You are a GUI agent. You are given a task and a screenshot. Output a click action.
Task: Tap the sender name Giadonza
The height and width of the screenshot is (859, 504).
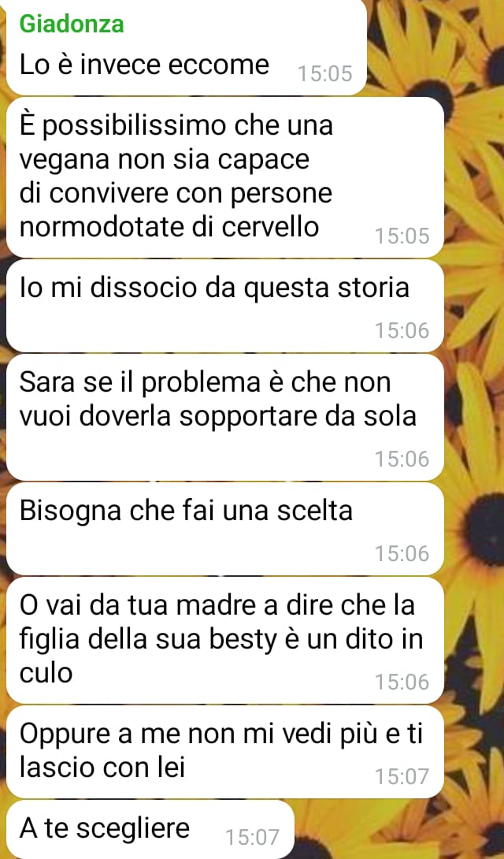pos(72,24)
